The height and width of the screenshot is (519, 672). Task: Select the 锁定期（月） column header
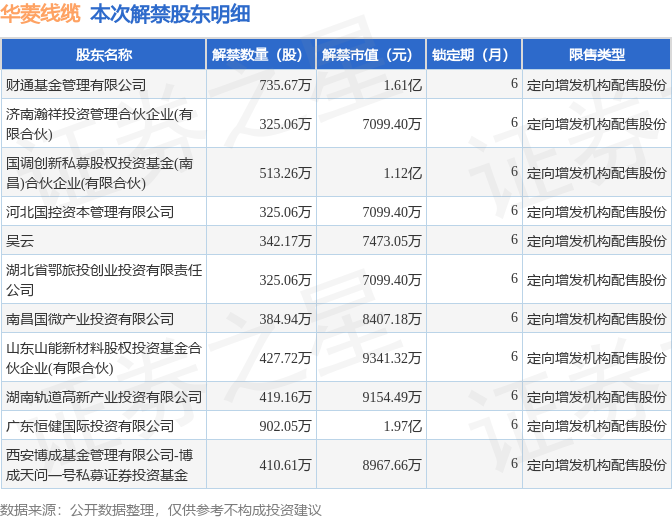coord(474,54)
